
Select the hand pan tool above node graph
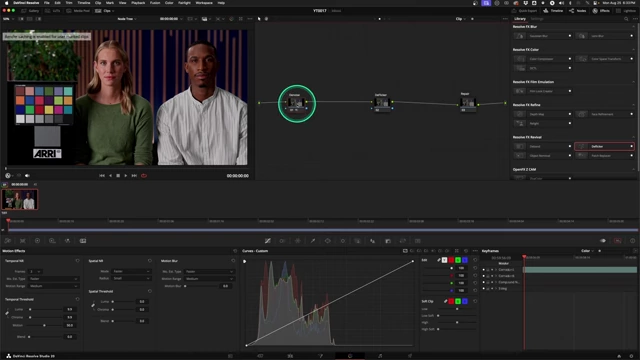tap(267, 19)
